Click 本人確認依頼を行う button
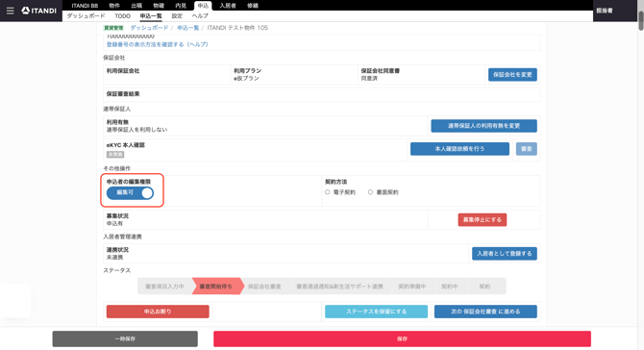This screenshot has width=644, height=350. click(x=459, y=149)
